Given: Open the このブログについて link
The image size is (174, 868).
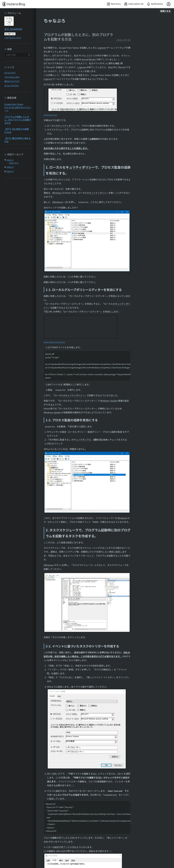Looking at the screenshot, I should 13,38.
